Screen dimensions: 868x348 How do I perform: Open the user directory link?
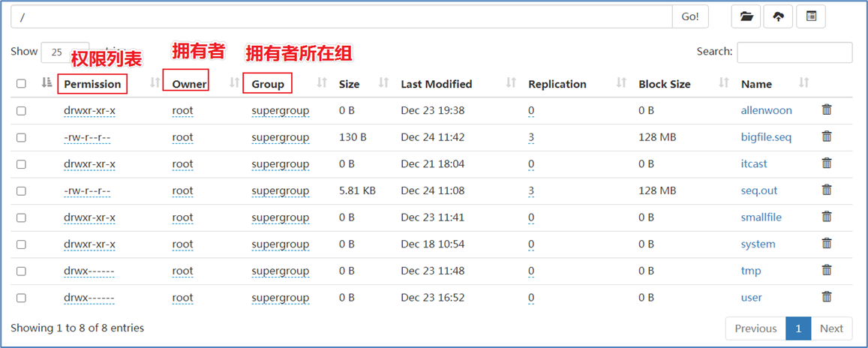[x=752, y=297]
